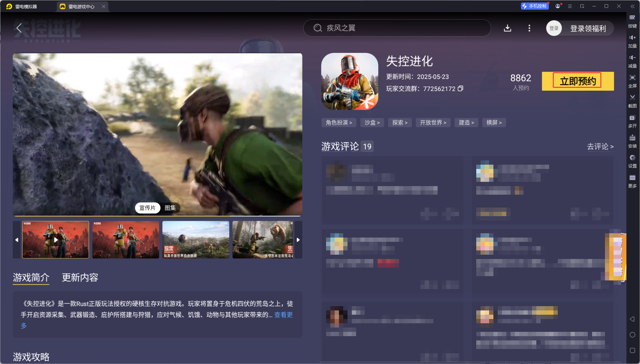Click 登录领福利 to log in
Image resolution: width=640 pixels, height=364 pixels.
(x=588, y=29)
